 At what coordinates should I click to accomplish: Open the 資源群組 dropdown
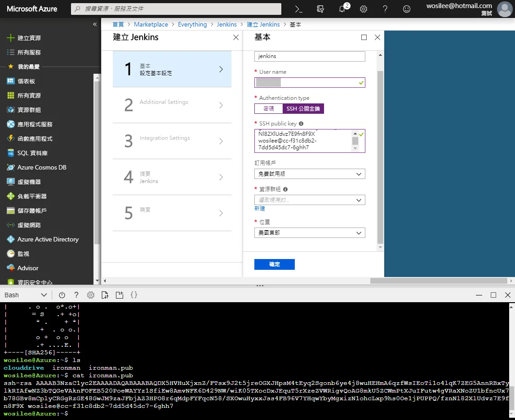pyautogui.click(x=310, y=200)
